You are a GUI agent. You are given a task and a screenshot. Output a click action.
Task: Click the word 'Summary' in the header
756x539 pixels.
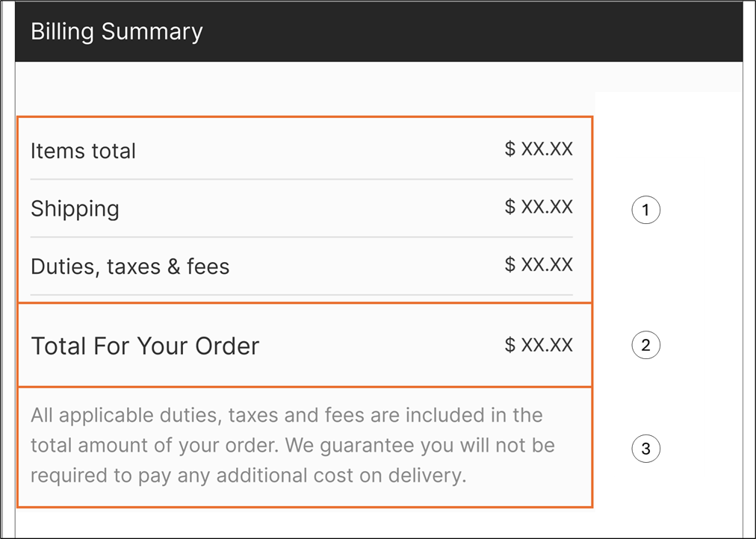(x=152, y=33)
